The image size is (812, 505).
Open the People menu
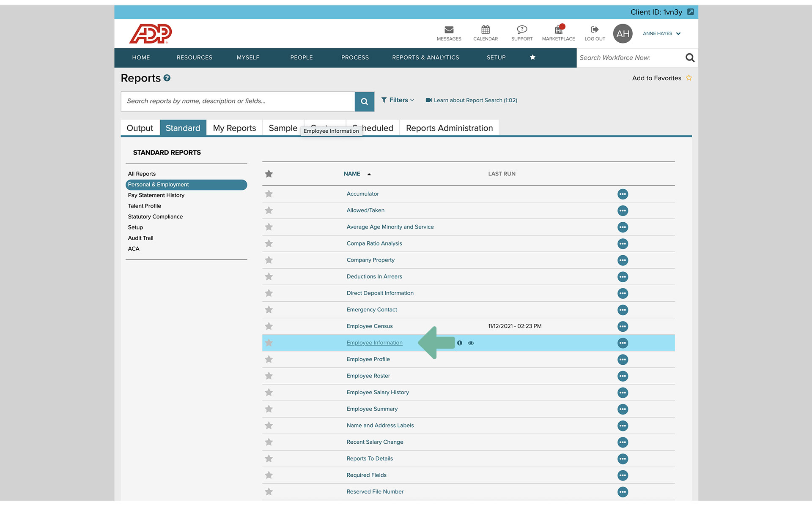[x=302, y=57]
